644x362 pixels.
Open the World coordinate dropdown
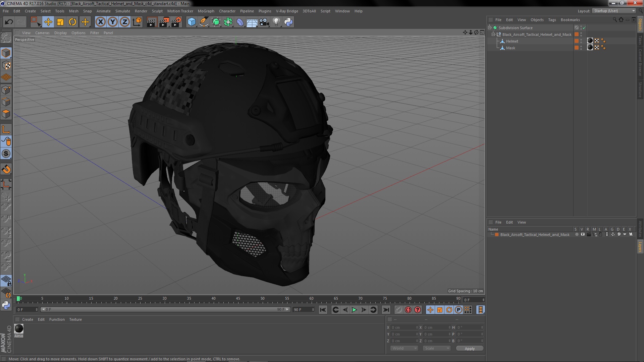tap(404, 348)
